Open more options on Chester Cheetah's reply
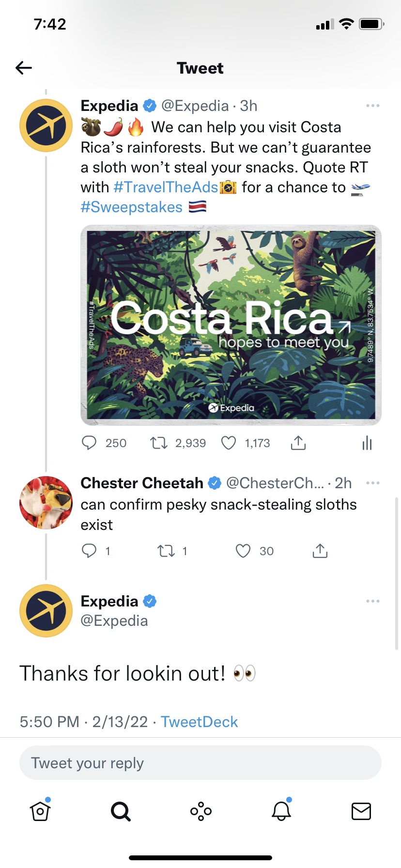Screen dimensions: 401x868 372,483
